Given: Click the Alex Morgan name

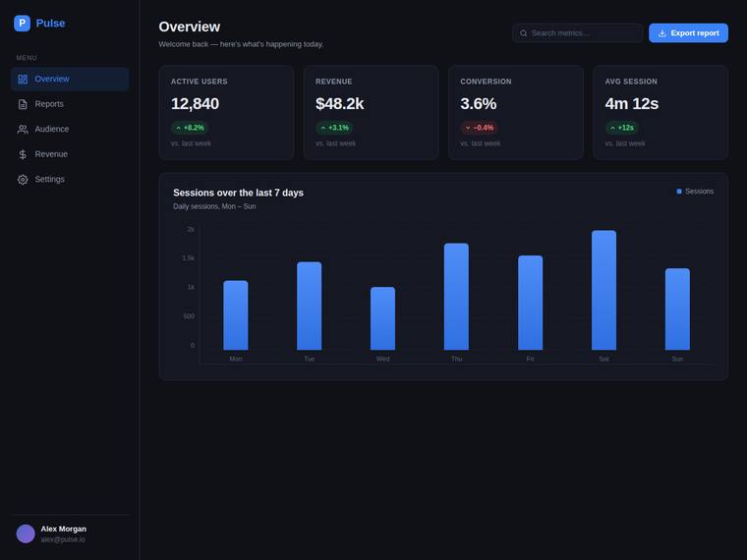Looking at the screenshot, I should pos(63,529).
